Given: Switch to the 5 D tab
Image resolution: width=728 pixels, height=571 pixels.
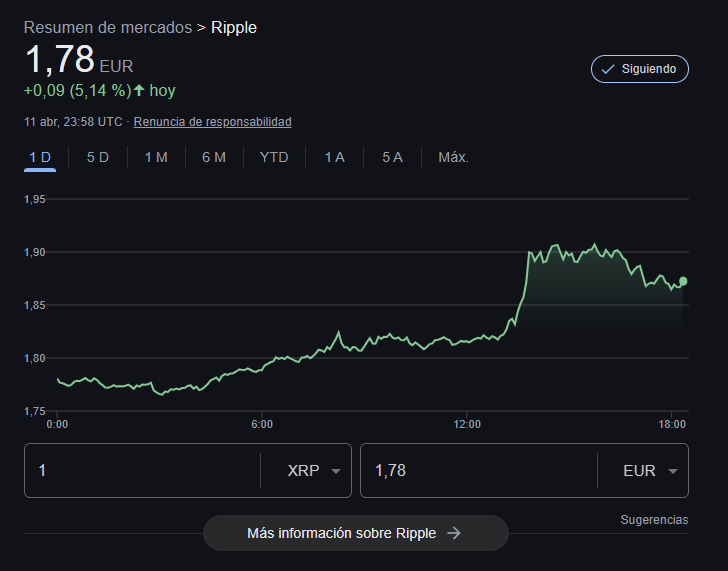Looking at the screenshot, I should 98,157.
